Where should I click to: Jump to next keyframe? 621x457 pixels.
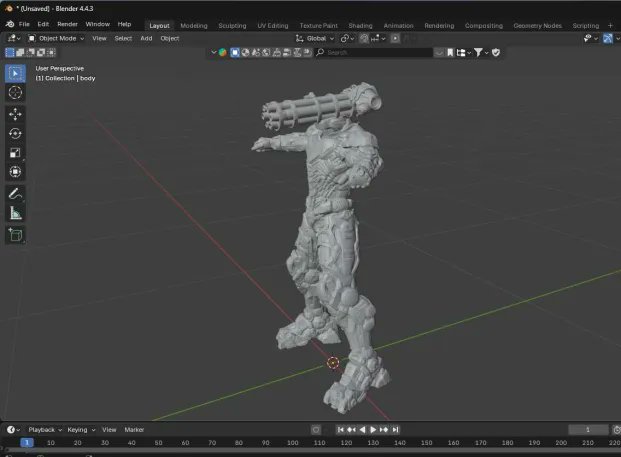(x=384, y=430)
